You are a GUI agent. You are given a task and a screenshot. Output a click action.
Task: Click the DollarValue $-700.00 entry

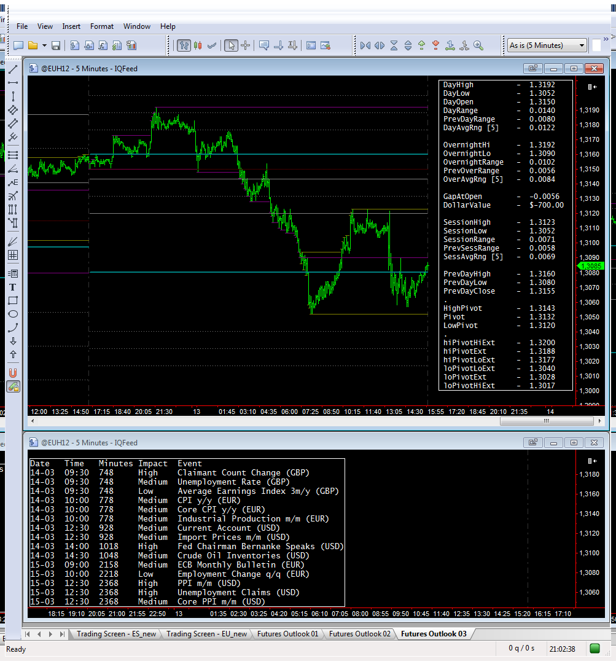(504, 205)
